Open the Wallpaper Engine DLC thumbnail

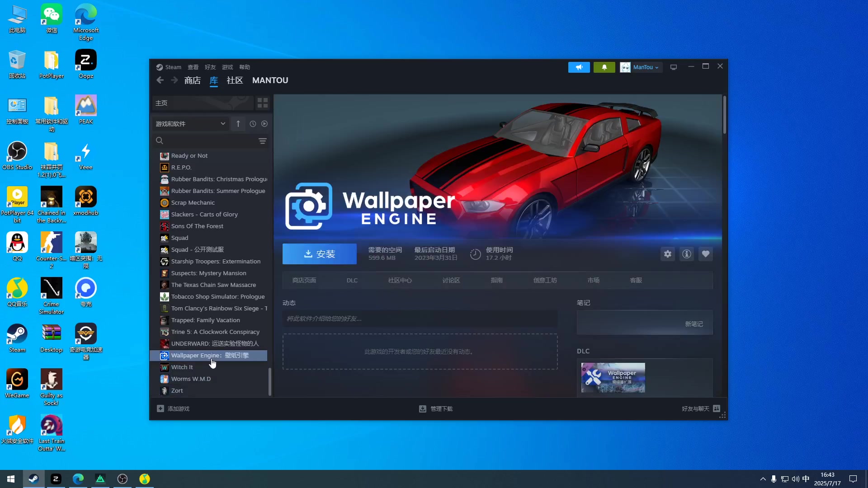point(613,378)
